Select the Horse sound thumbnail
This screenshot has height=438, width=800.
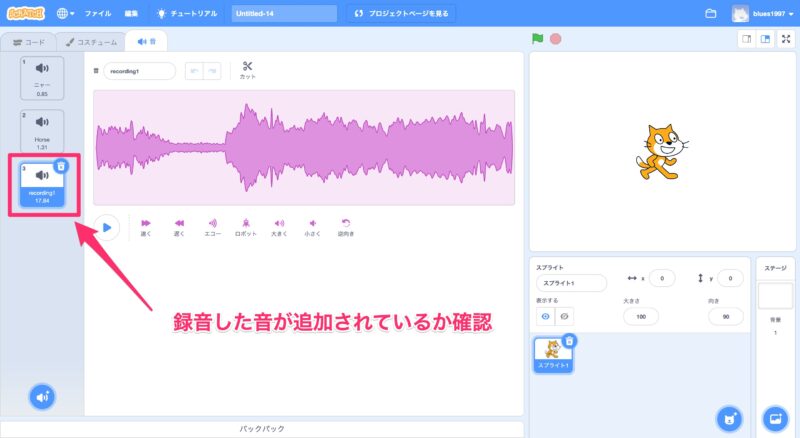tap(42, 130)
